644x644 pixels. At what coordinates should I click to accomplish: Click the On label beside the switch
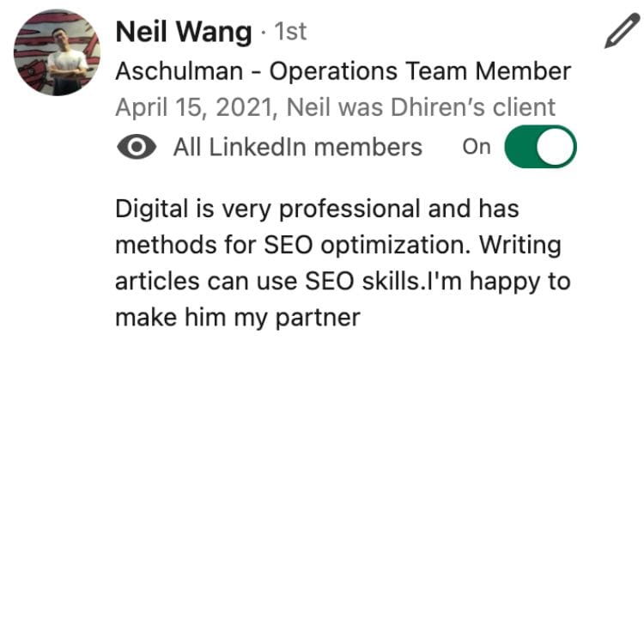tap(477, 147)
